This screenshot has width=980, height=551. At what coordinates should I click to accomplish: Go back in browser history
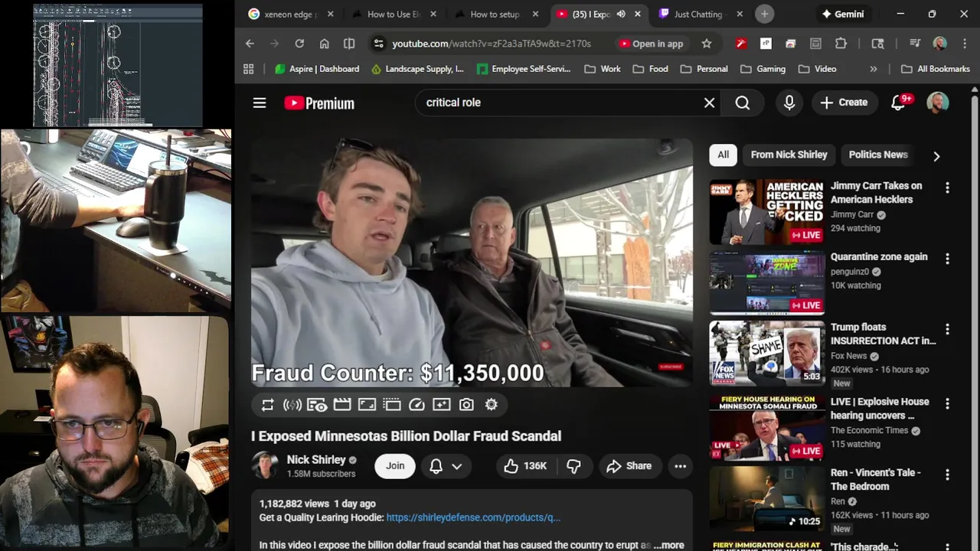[x=250, y=44]
